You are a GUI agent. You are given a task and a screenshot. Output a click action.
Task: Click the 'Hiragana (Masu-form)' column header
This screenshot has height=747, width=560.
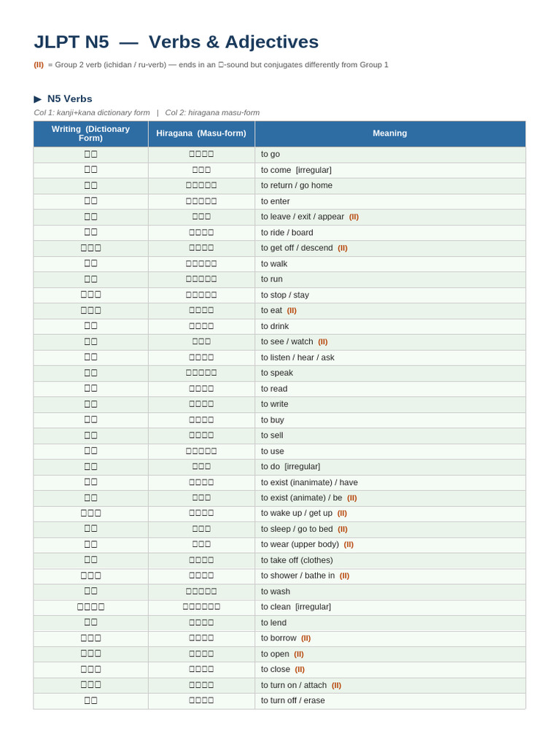coord(201,133)
